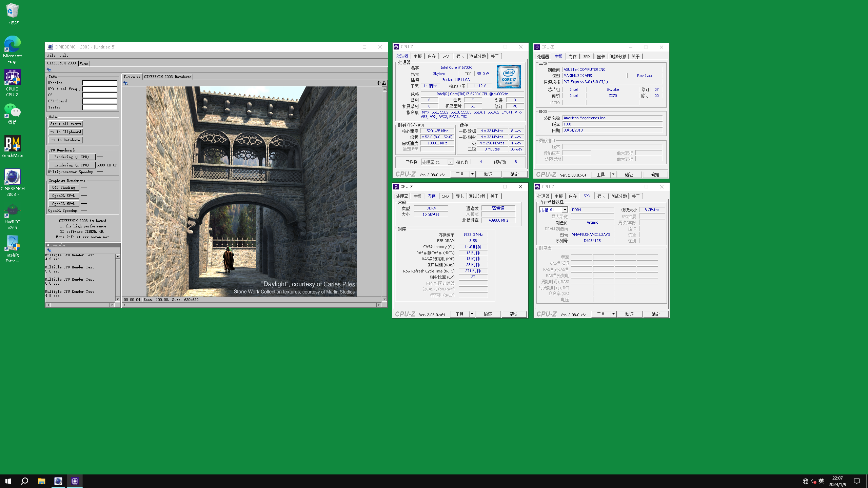The image size is (868, 488).
Task: Click the pin icon in Console panel
Action: click(x=49, y=250)
